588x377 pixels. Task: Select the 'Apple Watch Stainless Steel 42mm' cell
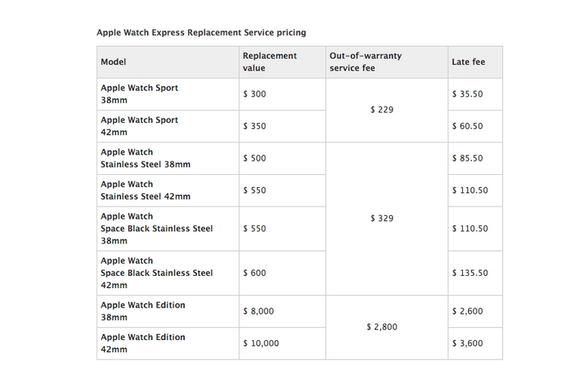coord(168,191)
